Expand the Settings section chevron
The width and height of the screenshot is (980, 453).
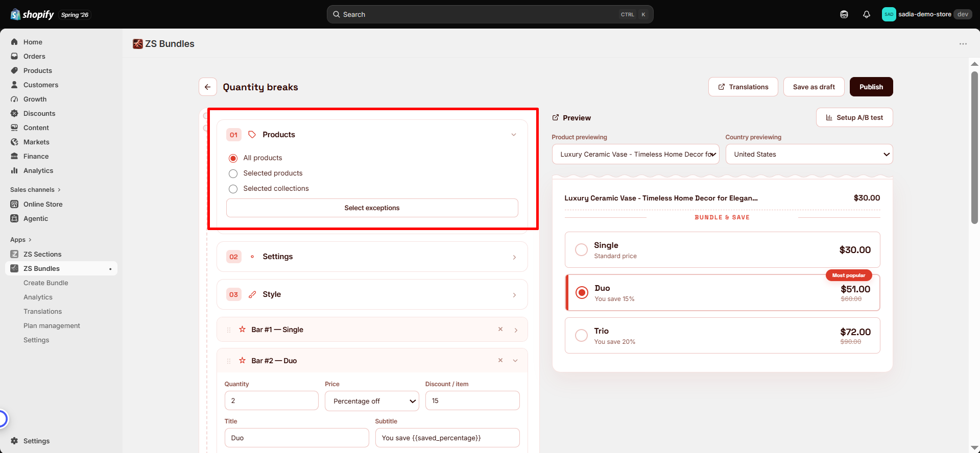(x=514, y=257)
